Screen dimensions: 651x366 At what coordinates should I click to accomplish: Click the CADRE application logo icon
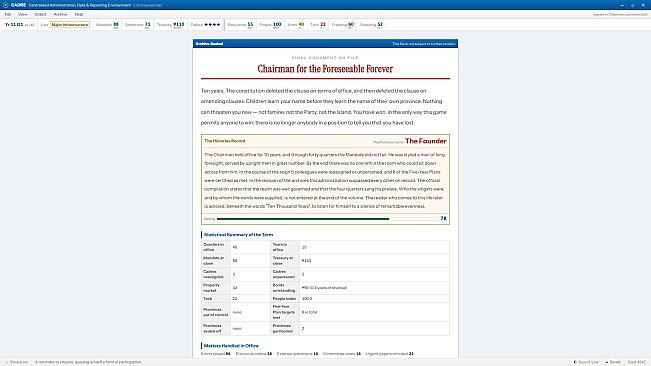pyautogui.click(x=5, y=5)
